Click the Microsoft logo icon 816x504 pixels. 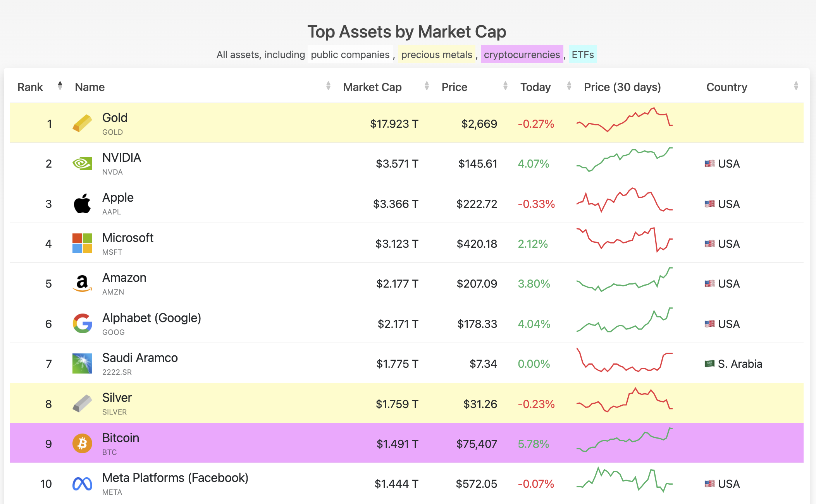[82, 243]
